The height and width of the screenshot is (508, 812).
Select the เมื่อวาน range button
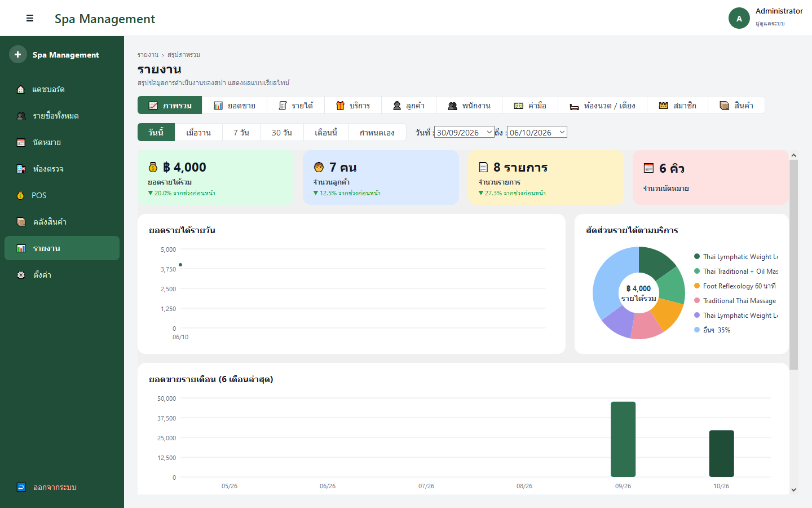pos(198,132)
